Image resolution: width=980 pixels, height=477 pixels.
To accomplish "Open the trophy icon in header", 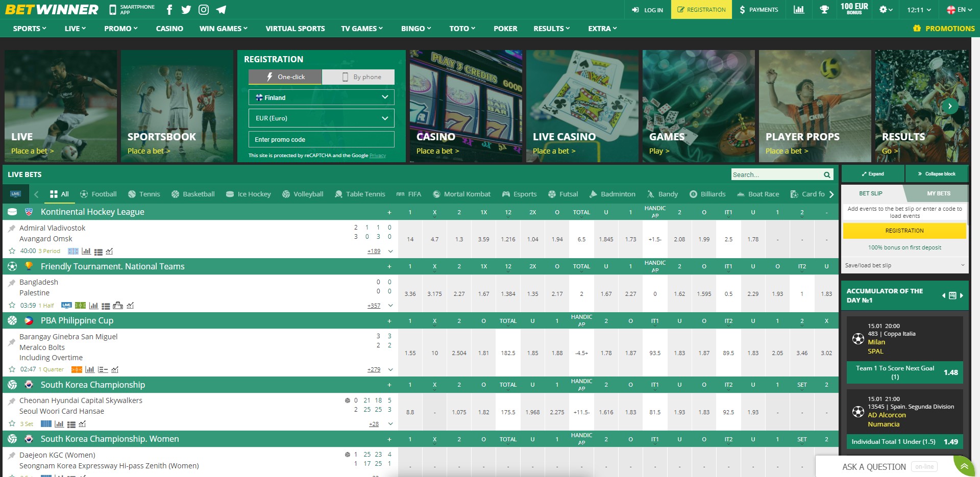I will coord(824,10).
